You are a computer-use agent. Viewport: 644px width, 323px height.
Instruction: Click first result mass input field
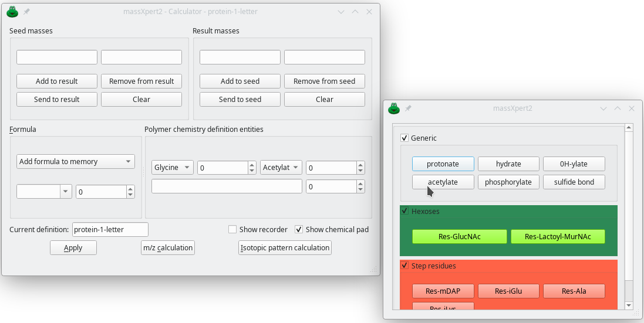(x=240, y=57)
